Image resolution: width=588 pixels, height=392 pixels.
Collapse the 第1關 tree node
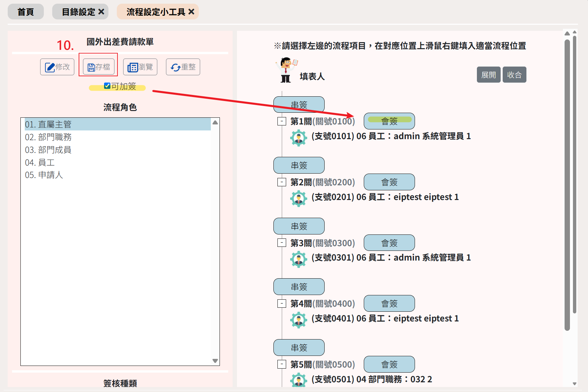pyautogui.click(x=282, y=121)
